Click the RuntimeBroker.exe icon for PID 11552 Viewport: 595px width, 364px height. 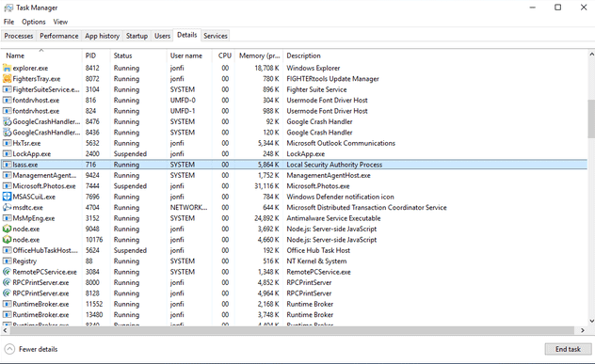(x=7, y=304)
